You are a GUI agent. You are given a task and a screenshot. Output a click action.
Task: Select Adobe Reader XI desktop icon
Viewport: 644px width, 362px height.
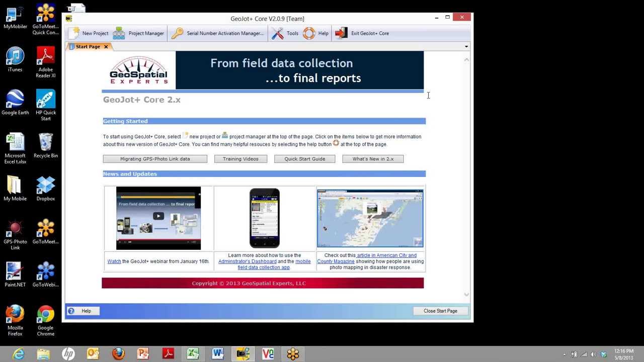point(45,62)
